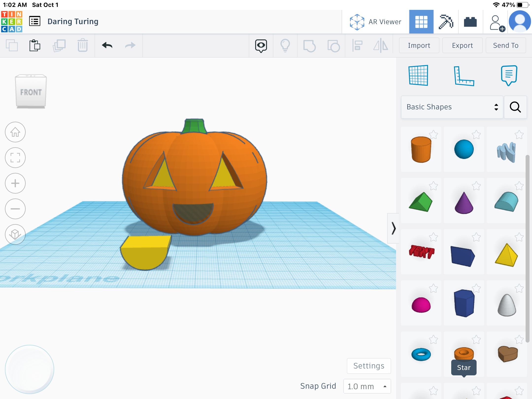The image size is (532, 399).
Task: Collapse the shapes panel chevron
Action: pos(393,228)
